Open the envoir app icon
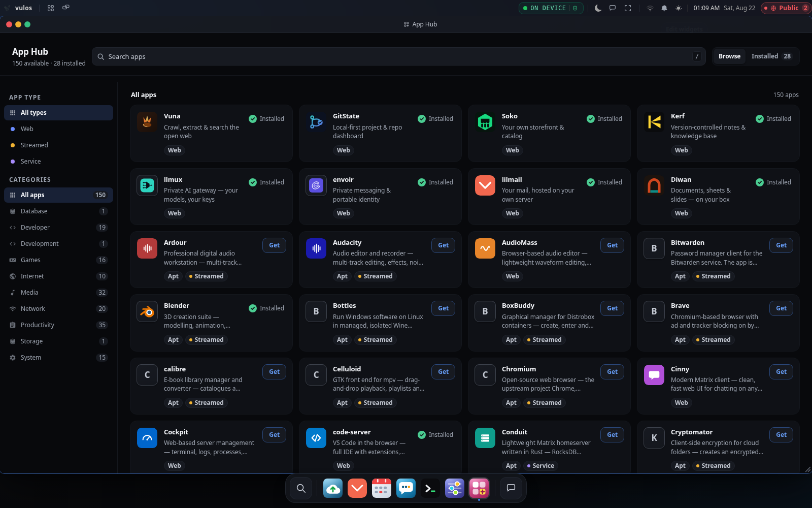Viewport: 812px width, 508px height. 316,185
